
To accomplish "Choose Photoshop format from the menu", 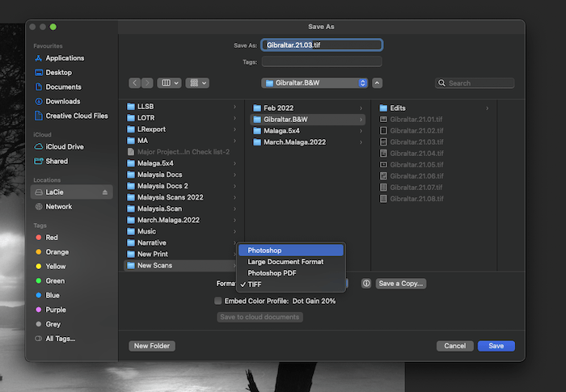I will click(x=291, y=250).
